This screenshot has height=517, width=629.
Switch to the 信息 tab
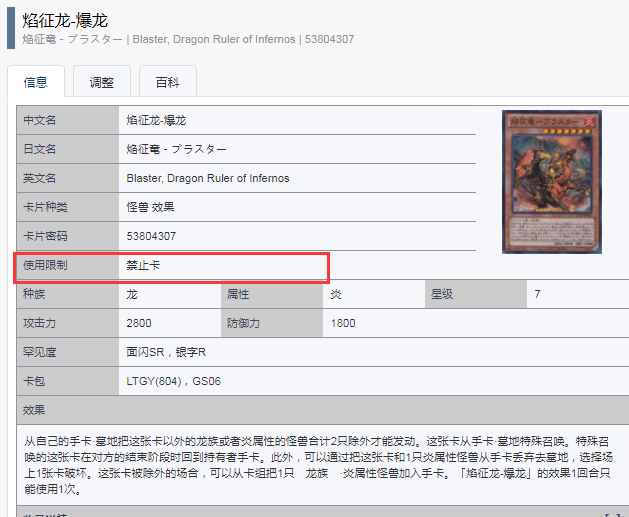click(x=35, y=82)
